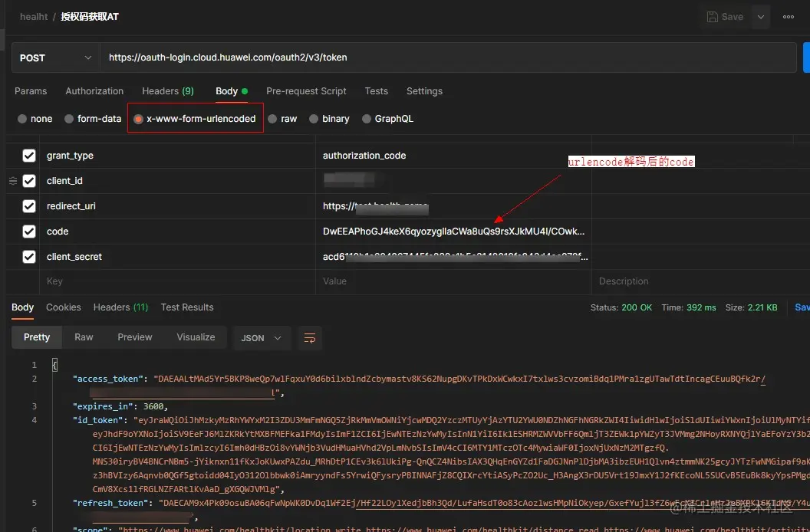This screenshot has height=532, width=810.
Task: Click the empty Key input cell
Action: tap(177, 281)
